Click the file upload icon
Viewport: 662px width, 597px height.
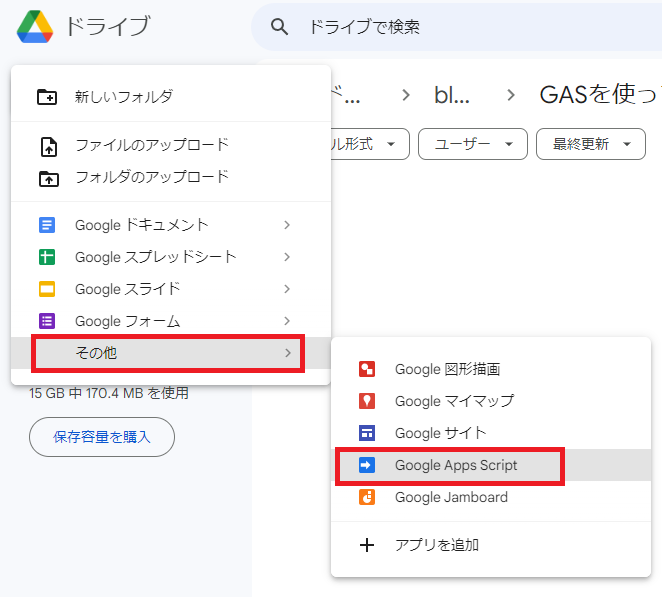pyautogui.click(x=49, y=147)
